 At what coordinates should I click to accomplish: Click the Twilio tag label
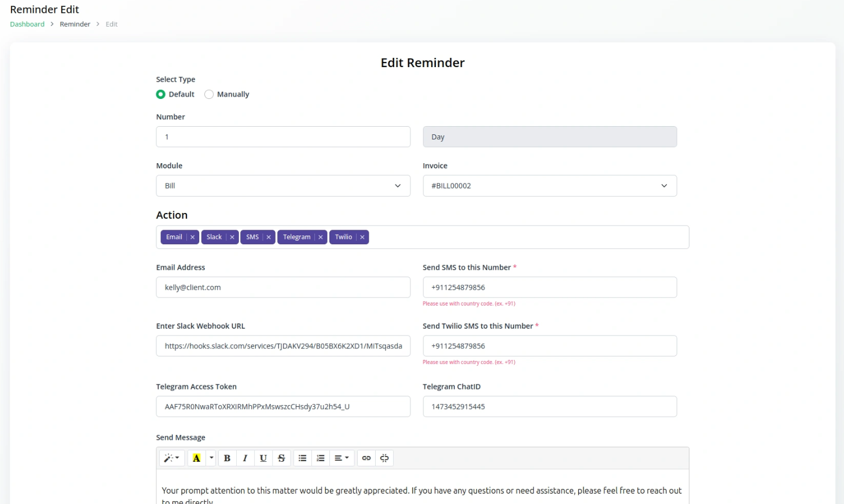pos(343,237)
